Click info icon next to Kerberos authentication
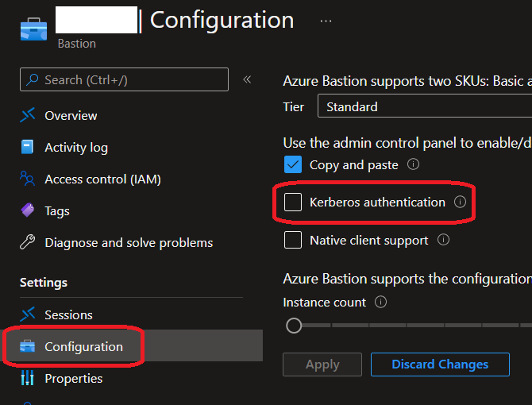 (x=460, y=202)
